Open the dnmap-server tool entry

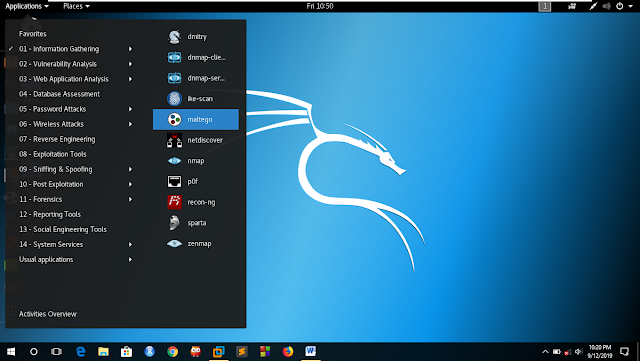pos(196,78)
